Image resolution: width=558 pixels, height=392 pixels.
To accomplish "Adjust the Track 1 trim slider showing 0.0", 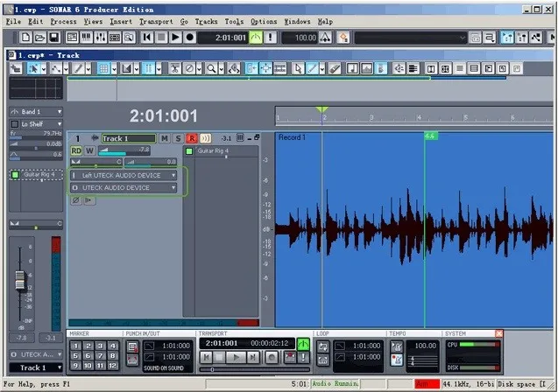I will pyautogui.click(x=151, y=163).
